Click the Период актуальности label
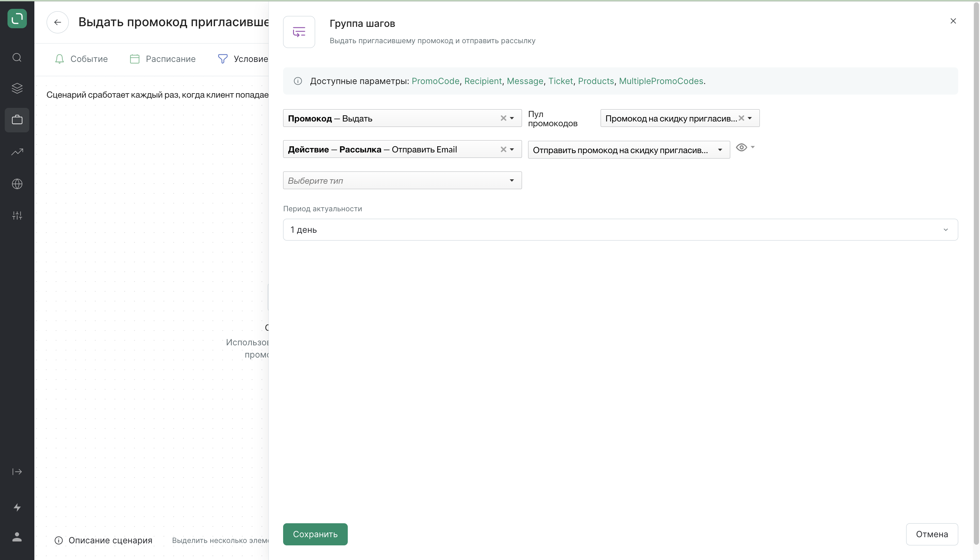Viewport: 980px width, 560px height. (x=322, y=209)
